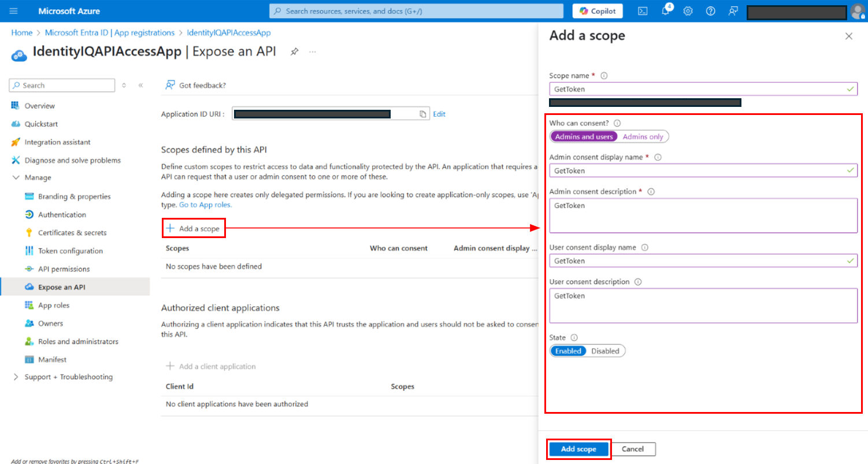Open portal settings gear icon
Screen dimensions: 868x464
pyautogui.click(x=688, y=11)
